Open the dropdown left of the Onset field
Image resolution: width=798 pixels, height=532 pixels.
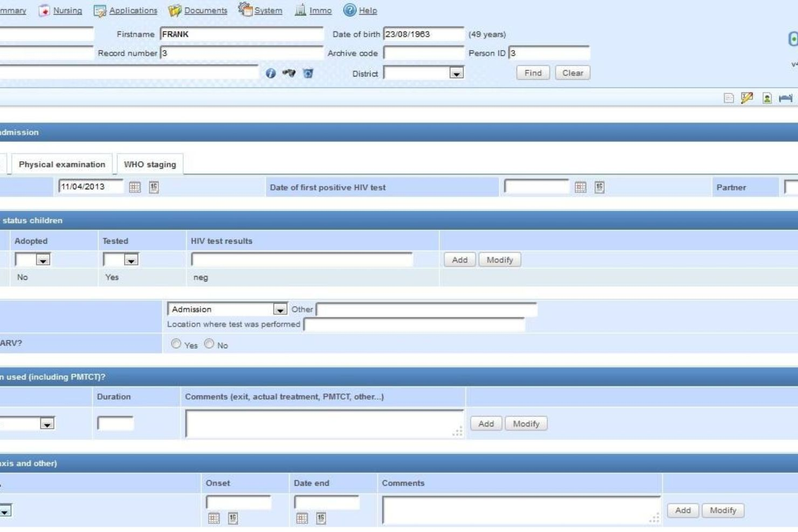[5, 510]
